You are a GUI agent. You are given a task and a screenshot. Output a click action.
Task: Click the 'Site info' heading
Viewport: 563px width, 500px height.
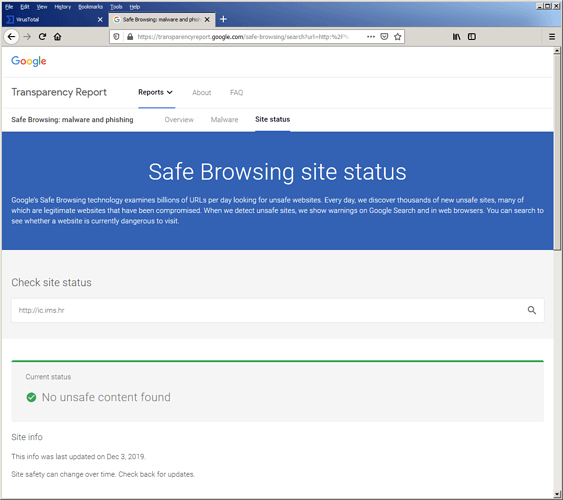(x=27, y=437)
